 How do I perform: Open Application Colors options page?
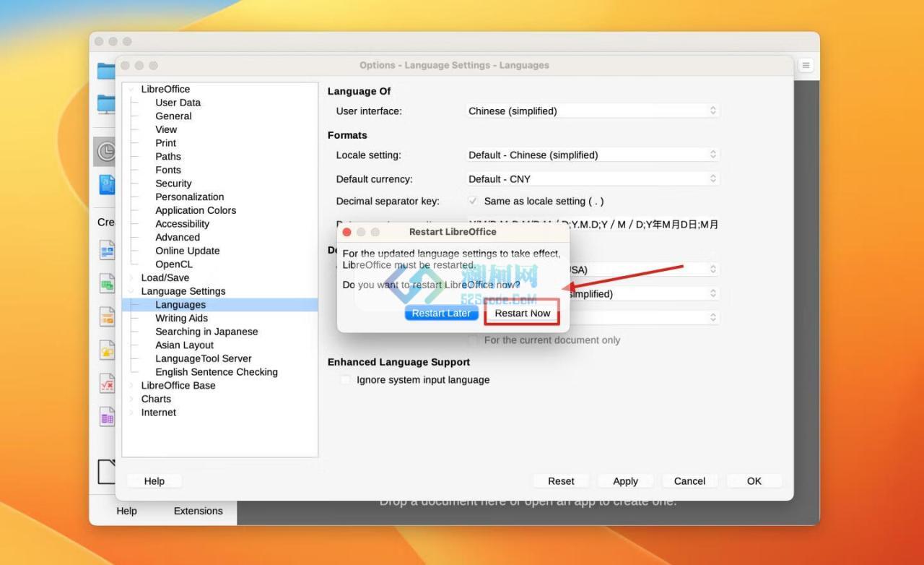pyautogui.click(x=196, y=210)
